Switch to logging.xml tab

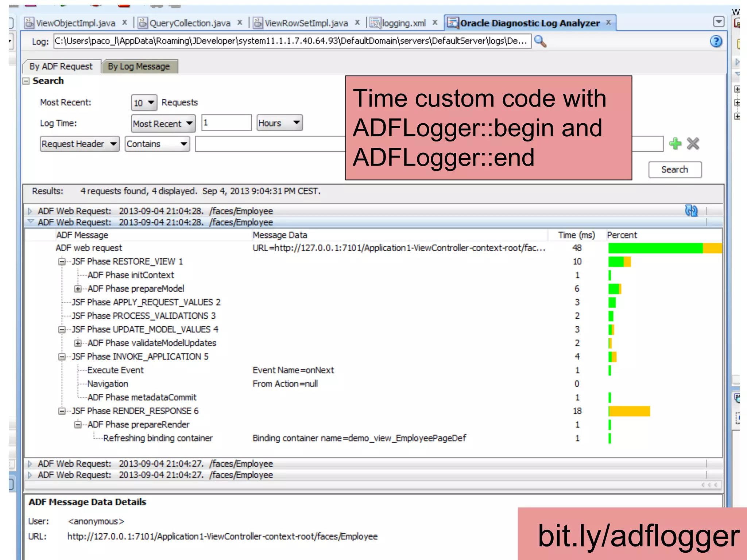pyautogui.click(x=403, y=23)
